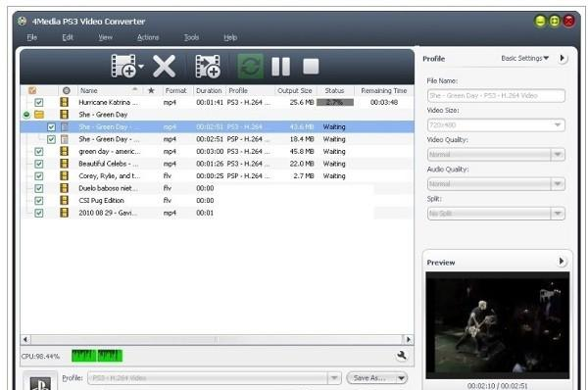The width and height of the screenshot is (588, 390).
Task: Click the File Name input field
Action: coord(496,96)
